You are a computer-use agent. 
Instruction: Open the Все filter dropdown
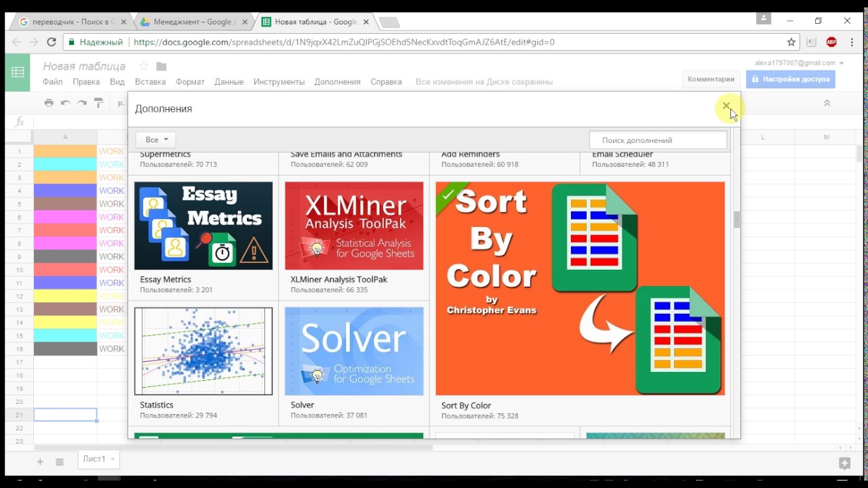pyautogui.click(x=156, y=140)
